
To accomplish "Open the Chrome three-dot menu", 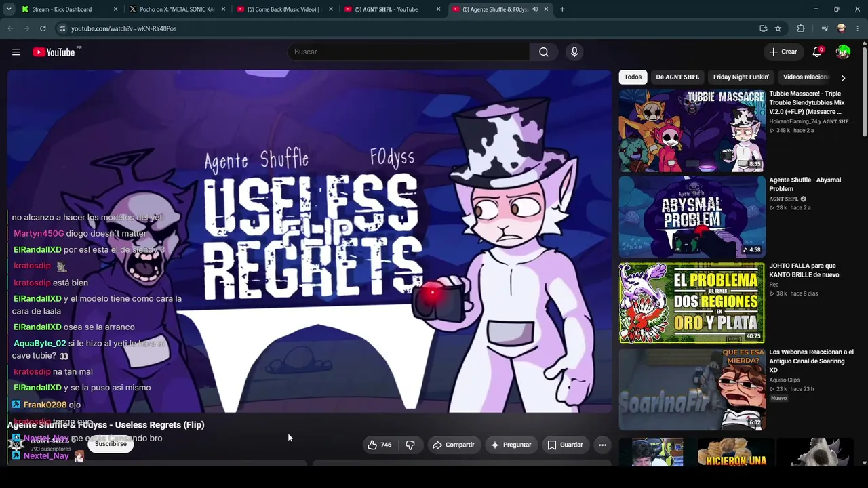I will [858, 28].
